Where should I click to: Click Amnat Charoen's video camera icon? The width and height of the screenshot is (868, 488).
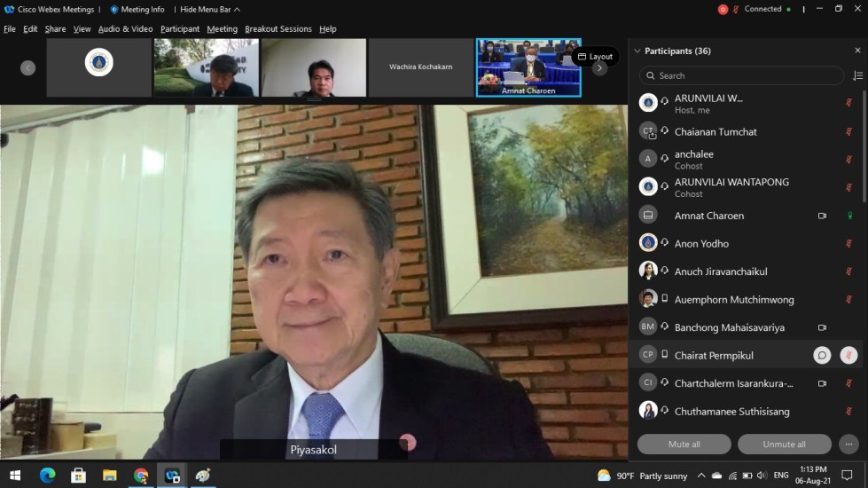click(x=822, y=216)
